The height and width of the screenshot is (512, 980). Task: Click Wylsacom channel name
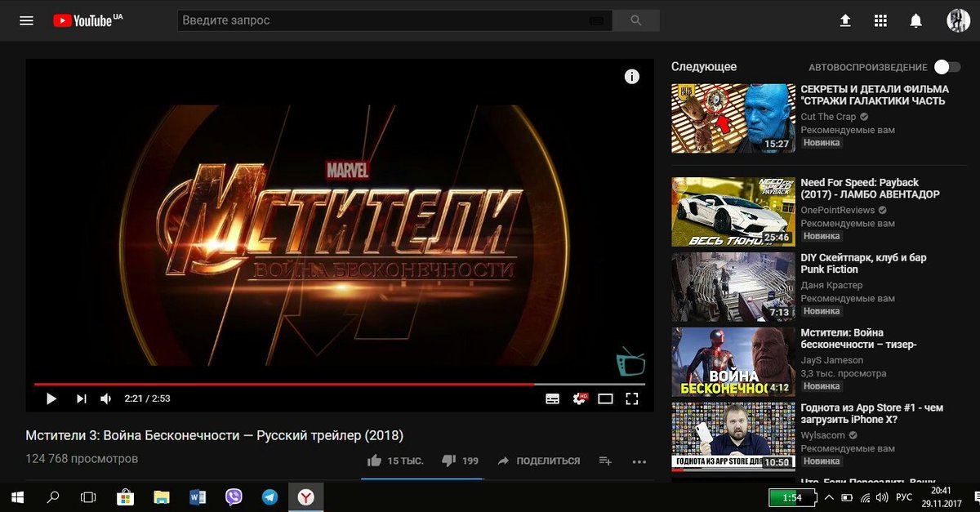tap(825, 435)
